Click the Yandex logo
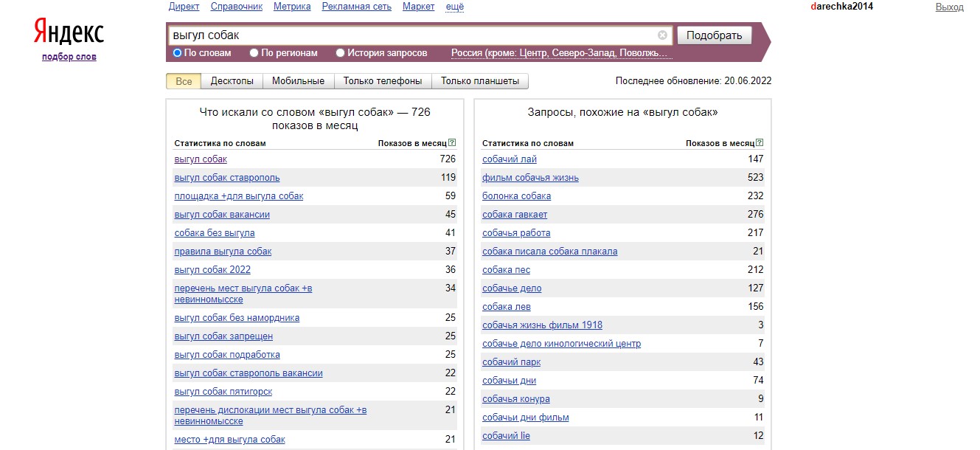Viewport: 980px width, 450px height. point(69,32)
